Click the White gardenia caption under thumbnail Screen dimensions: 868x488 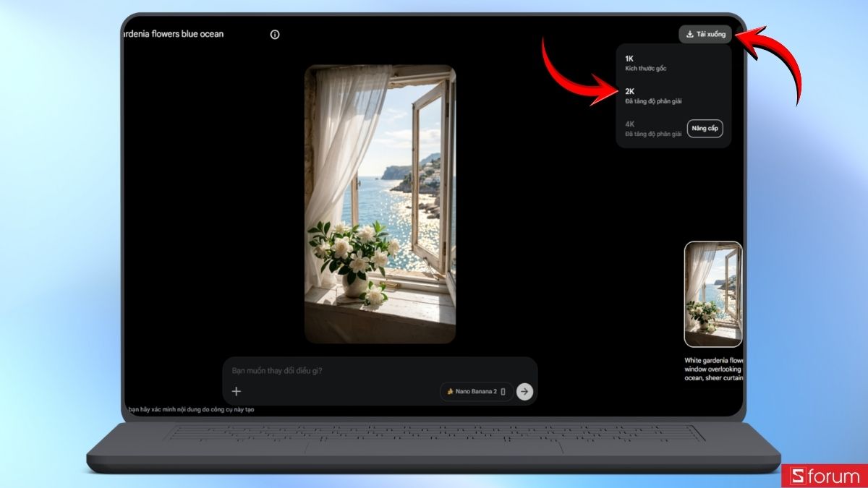[x=713, y=369]
